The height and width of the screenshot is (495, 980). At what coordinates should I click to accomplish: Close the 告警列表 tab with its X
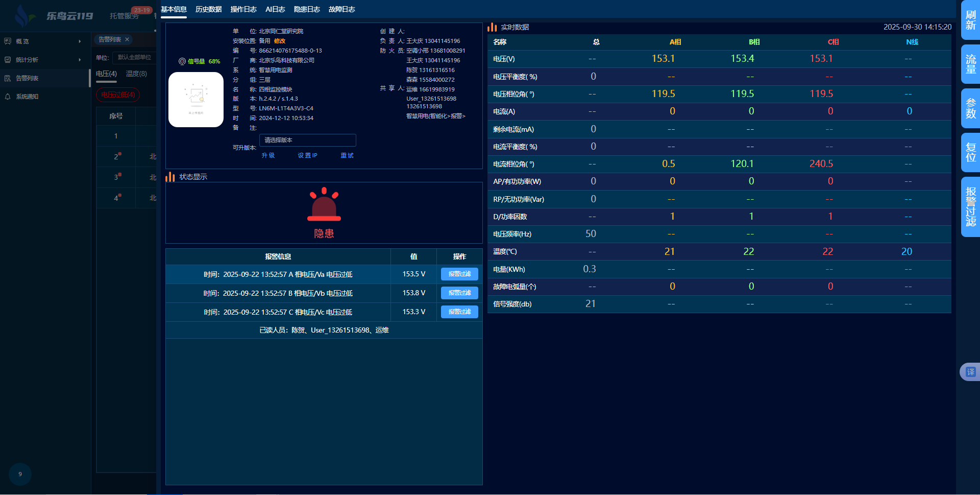(x=127, y=39)
